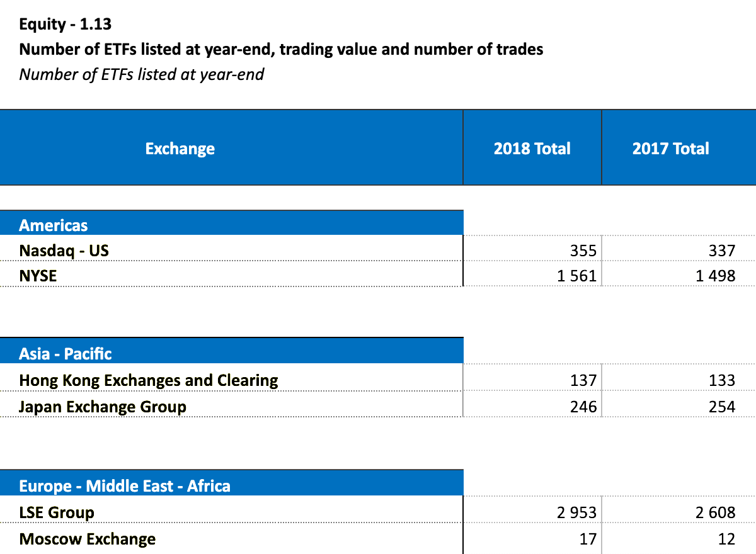Click NYSE 2017 value 1 498
Screen dimensions: 756x554
click(715, 275)
